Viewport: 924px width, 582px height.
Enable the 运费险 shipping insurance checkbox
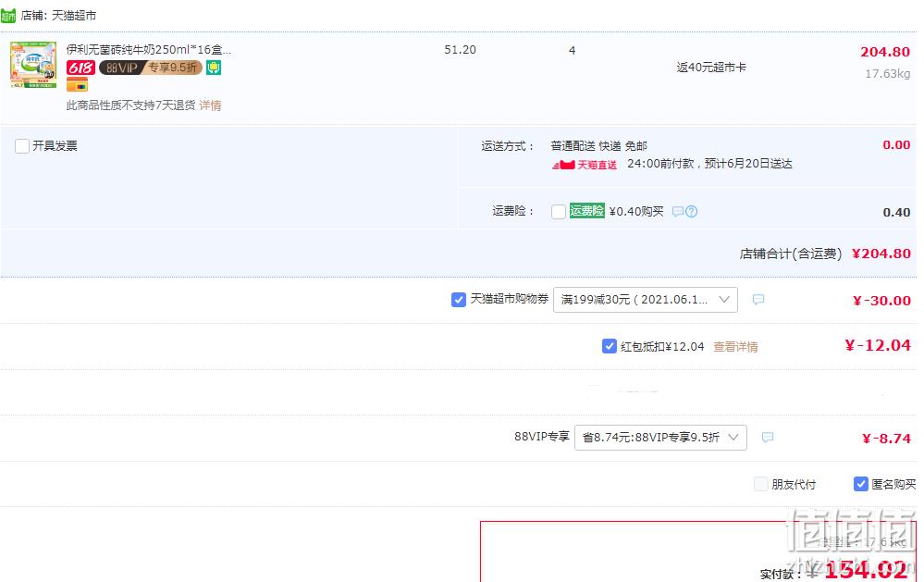[x=558, y=212]
